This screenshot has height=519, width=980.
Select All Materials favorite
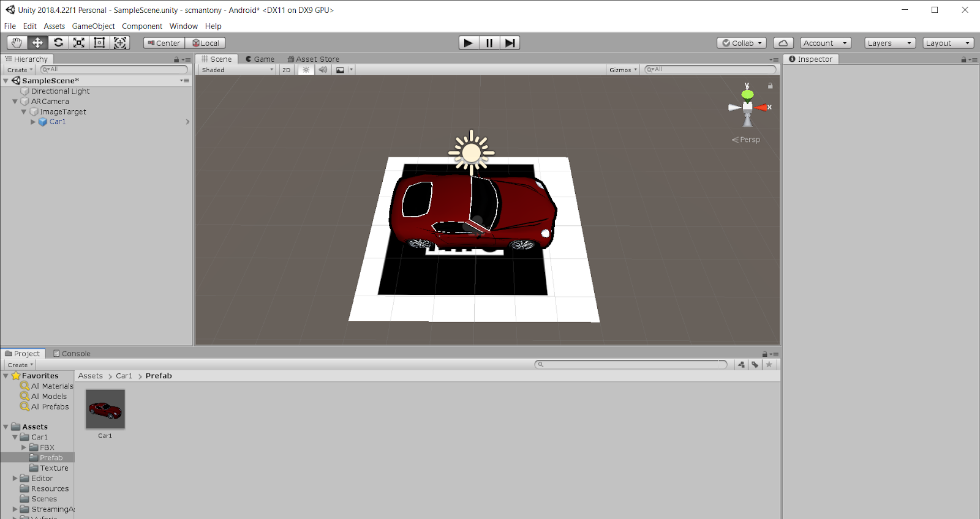click(52, 386)
